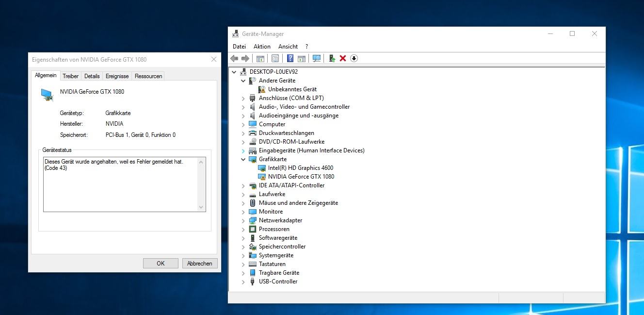
Task: Expand Anschlüsse (COM & LPT)
Action: pos(243,98)
